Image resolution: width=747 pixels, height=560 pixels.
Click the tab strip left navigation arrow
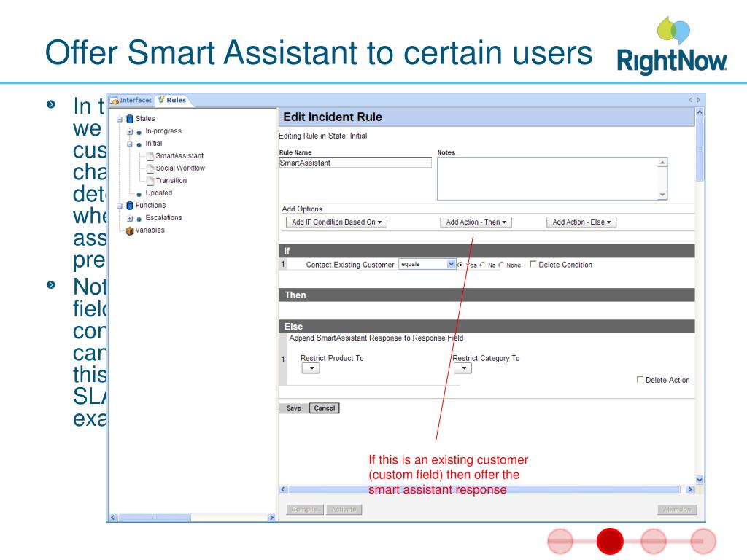690,100
